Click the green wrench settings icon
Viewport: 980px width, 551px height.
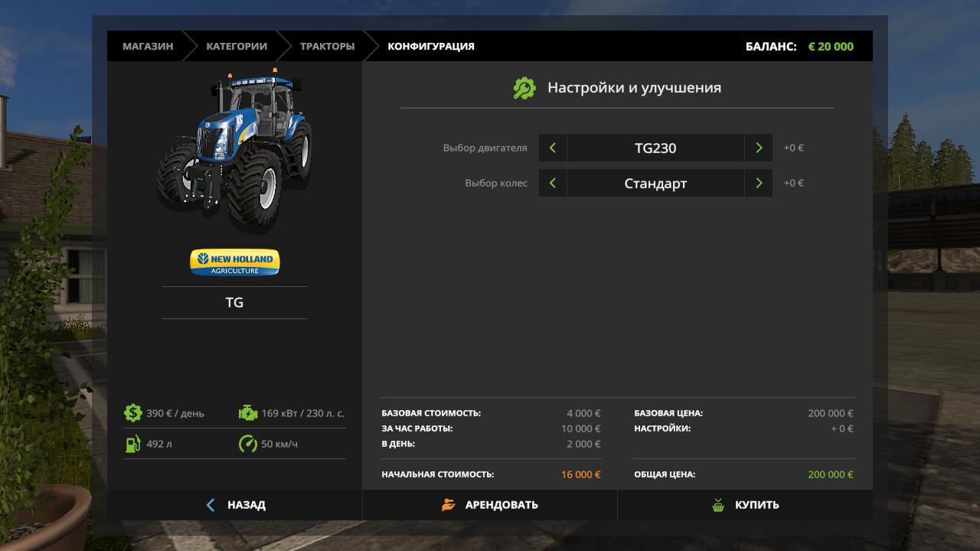(x=524, y=88)
